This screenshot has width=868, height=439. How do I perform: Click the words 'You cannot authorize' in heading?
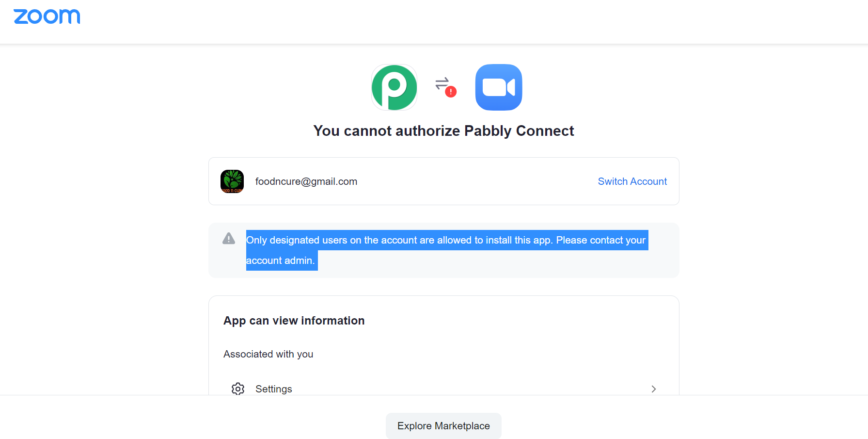pyautogui.click(x=386, y=131)
